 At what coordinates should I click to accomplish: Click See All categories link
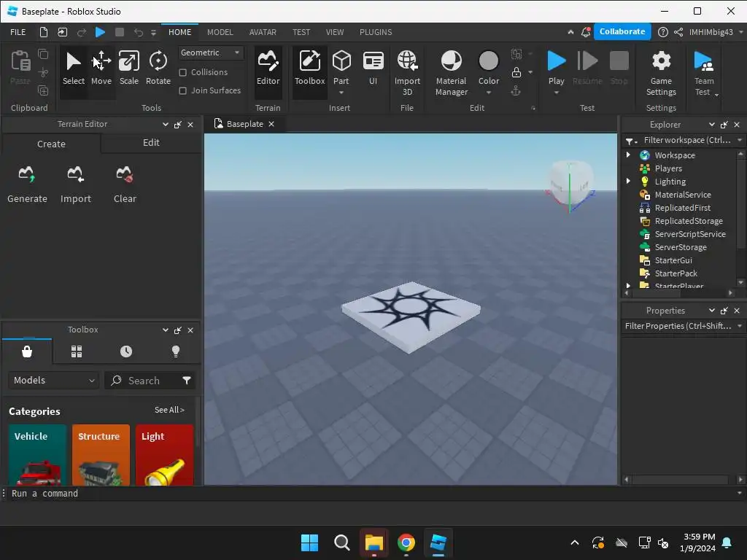pyautogui.click(x=169, y=410)
